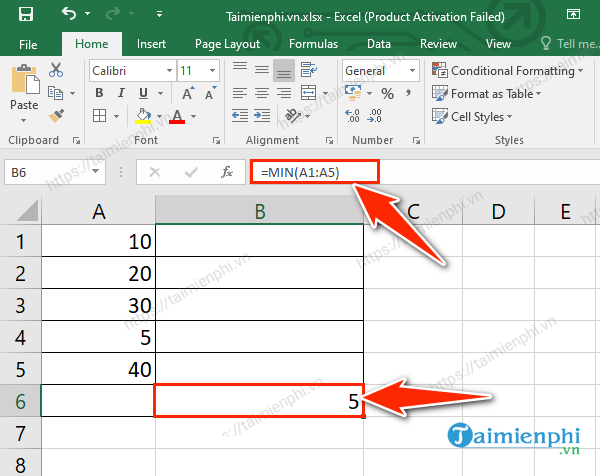Open Font dialog launcher
This screenshot has width=600, height=476.
(x=216, y=141)
